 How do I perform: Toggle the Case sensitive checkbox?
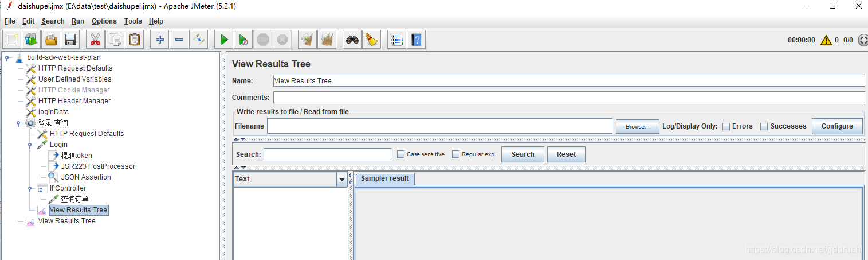(400, 154)
